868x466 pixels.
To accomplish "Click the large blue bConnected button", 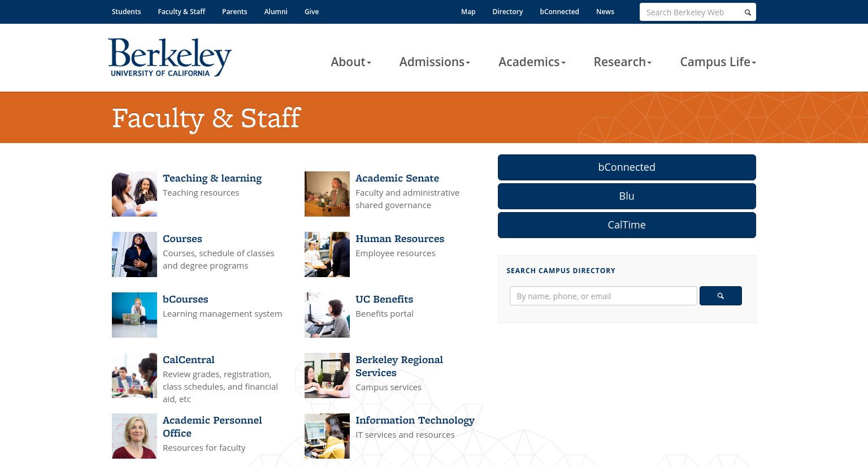I will pos(627,167).
